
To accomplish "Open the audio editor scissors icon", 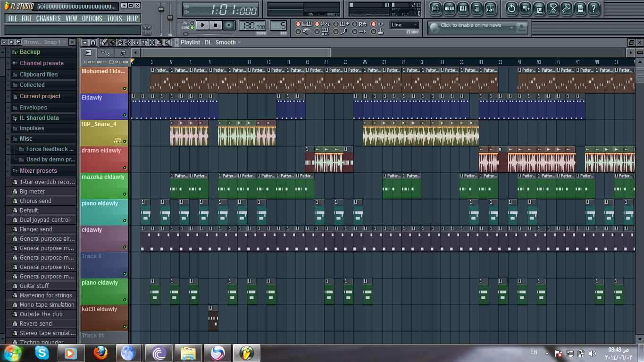I will pyautogui.click(x=553, y=8).
